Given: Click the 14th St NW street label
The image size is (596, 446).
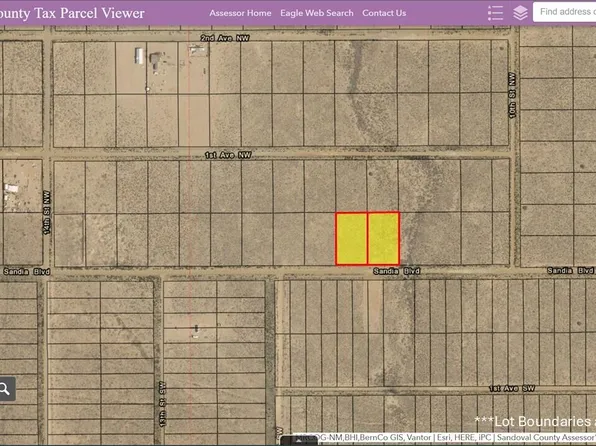Looking at the screenshot, I should coord(47,213).
